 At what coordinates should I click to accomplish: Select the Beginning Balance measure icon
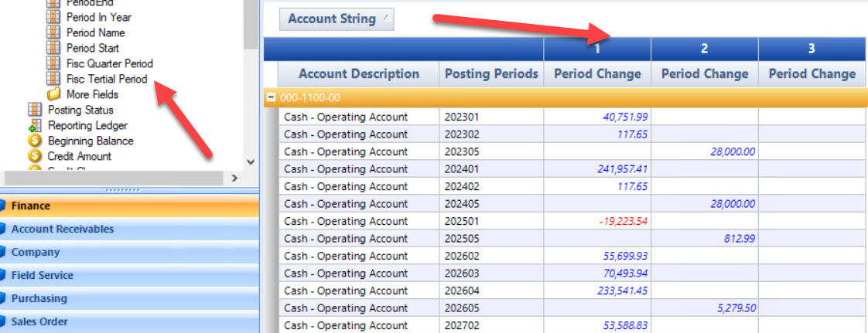coord(35,141)
